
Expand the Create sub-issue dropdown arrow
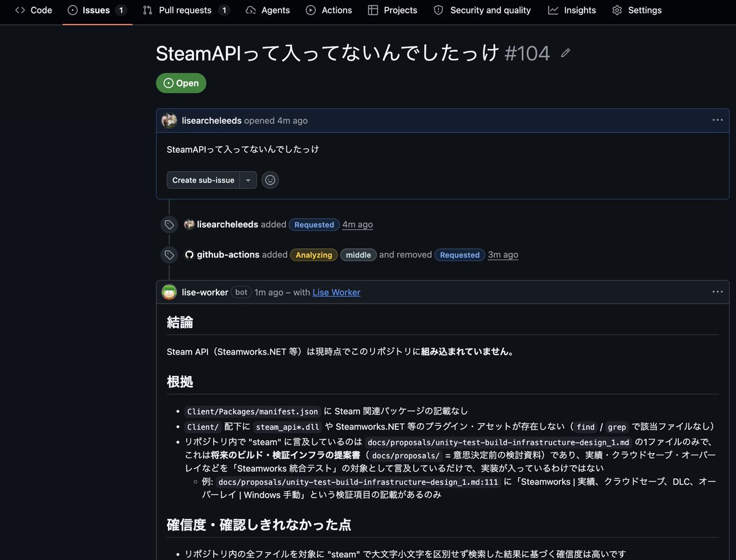pyautogui.click(x=248, y=180)
